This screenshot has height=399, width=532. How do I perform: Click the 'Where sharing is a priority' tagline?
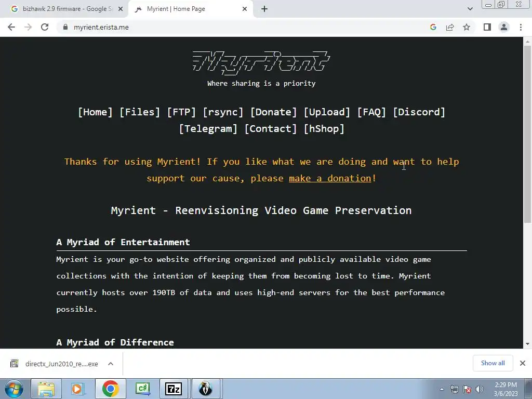tap(261, 84)
